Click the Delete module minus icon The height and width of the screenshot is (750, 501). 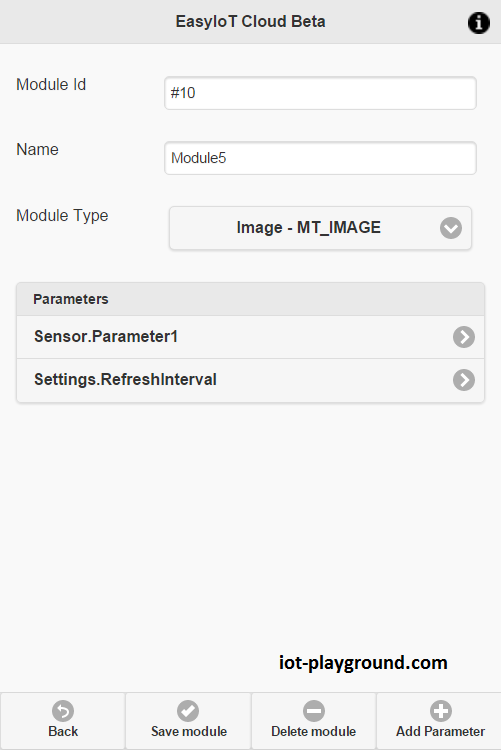pyautogui.click(x=314, y=711)
